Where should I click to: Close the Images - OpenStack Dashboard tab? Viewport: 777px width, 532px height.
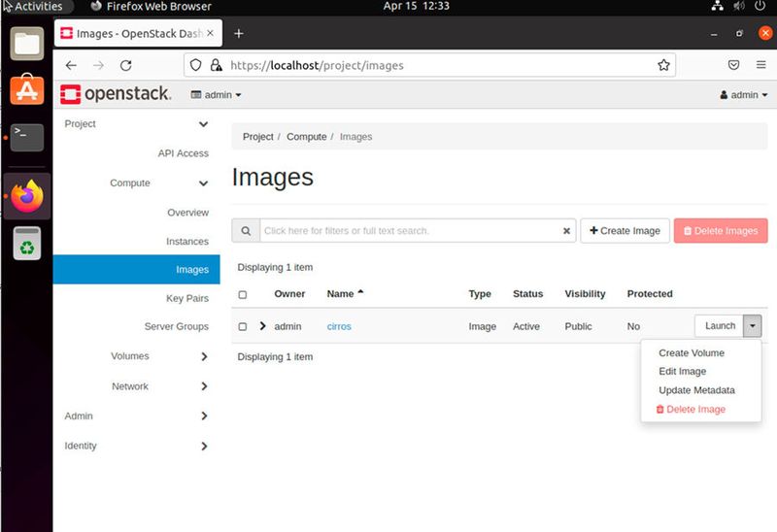(x=210, y=33)
